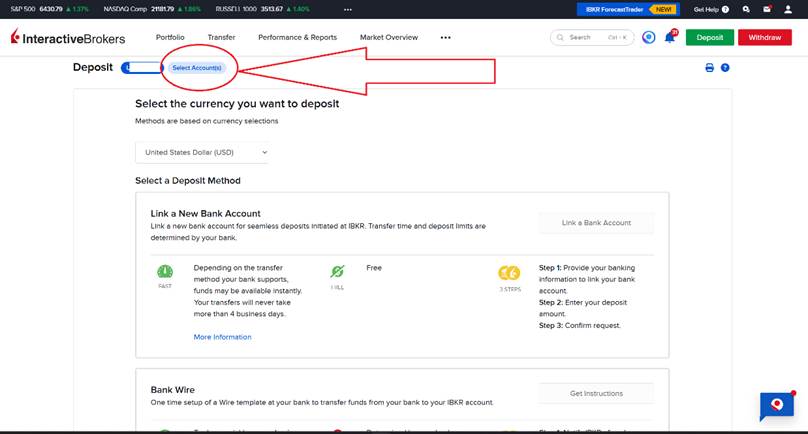Viewport: 808px width, 434px height.
Task: Open the Performance & Reports menu
Action: (297, 37)
